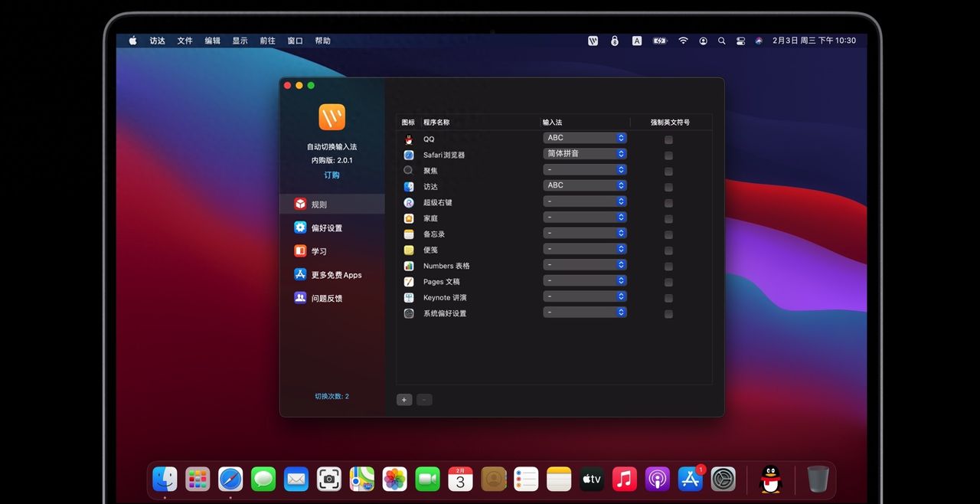
Task: Click the 订购 subscription link
Action: (x=331, y=175)
